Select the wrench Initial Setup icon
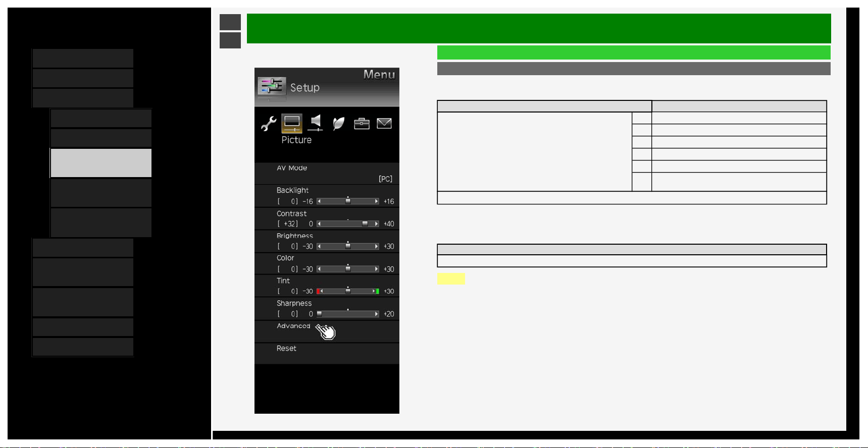This screenshot has width=868, height=448. pos(269,123)
